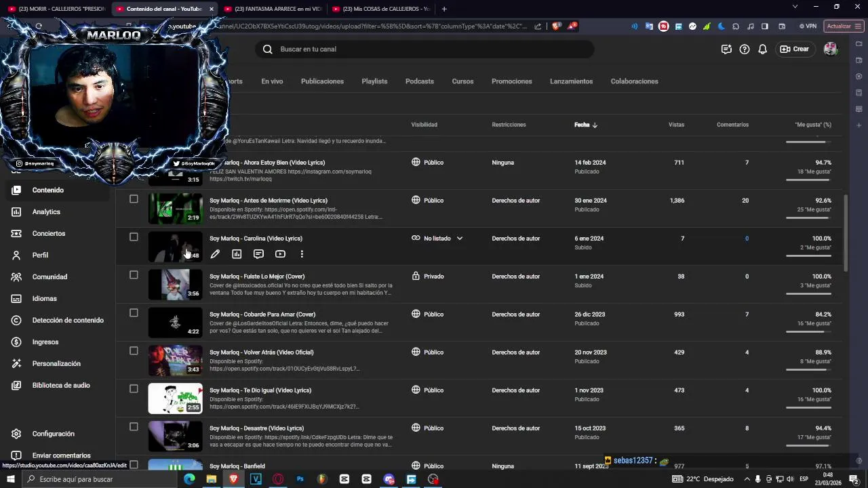This screenshot has width=868, height=488.
Task: Click the send feedback icon in header
Action: [x=726, y=49]
